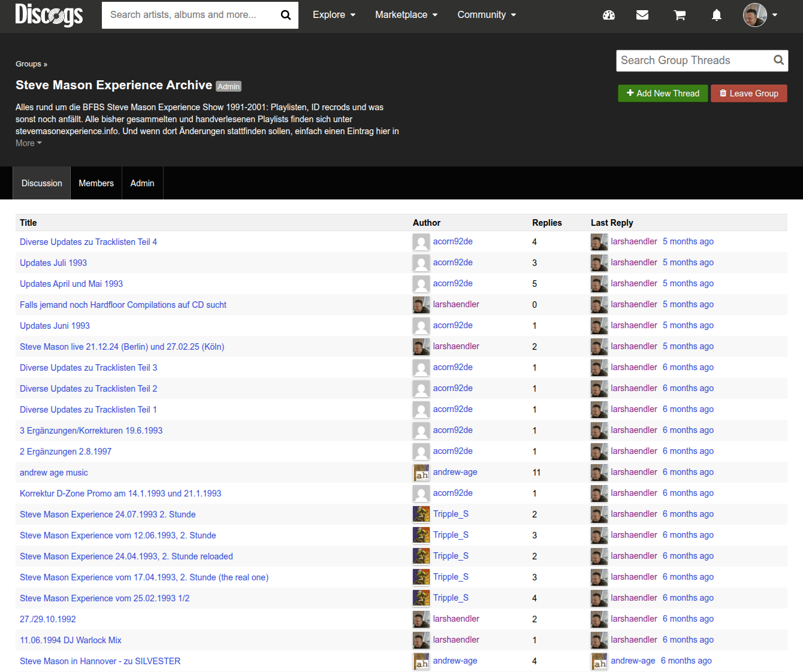Viewport: 803px width, 672px height.
Task: Open the shopping cart icon
Action: pyautogui.click(x=680, y=15)
